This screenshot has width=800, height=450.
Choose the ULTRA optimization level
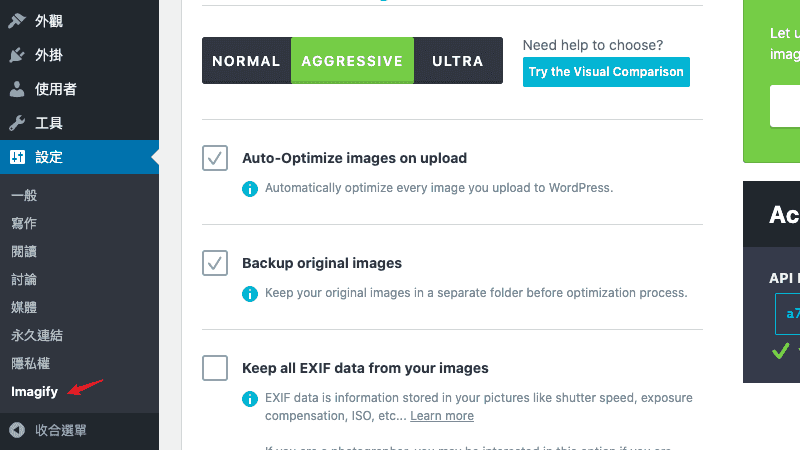click(x=458, y=61)
